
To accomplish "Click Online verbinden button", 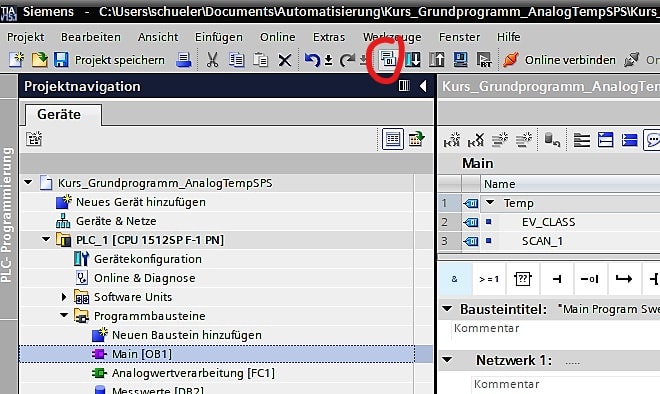I will click(559, 60).
